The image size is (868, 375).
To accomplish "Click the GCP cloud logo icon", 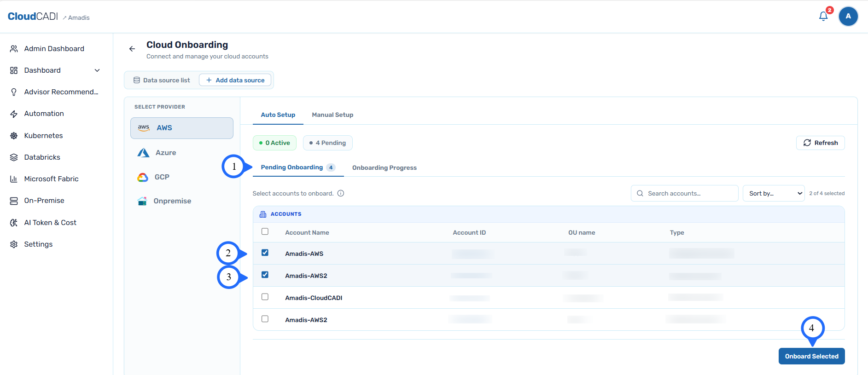I will (143, 177).
